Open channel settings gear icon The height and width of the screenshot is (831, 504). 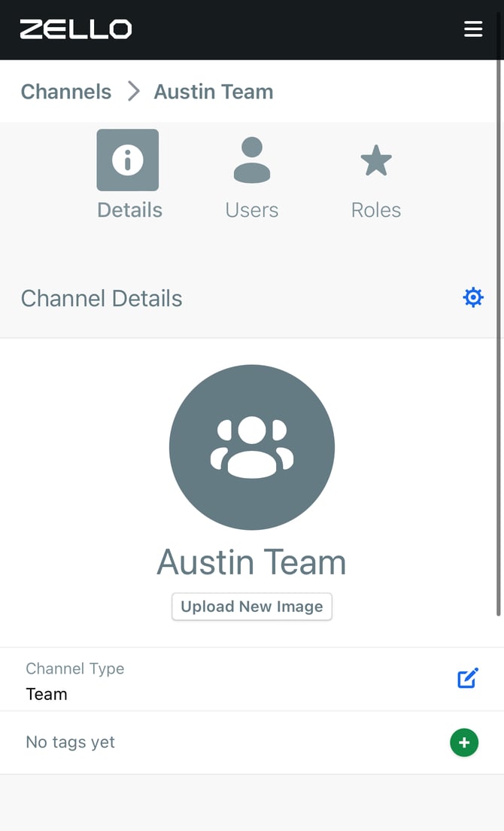[x=472, y=297]
